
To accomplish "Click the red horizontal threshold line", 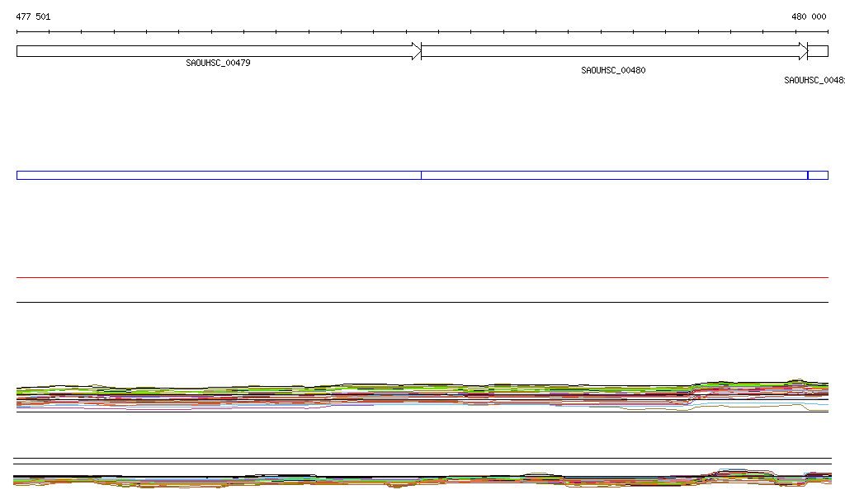I will click(422, 278).
